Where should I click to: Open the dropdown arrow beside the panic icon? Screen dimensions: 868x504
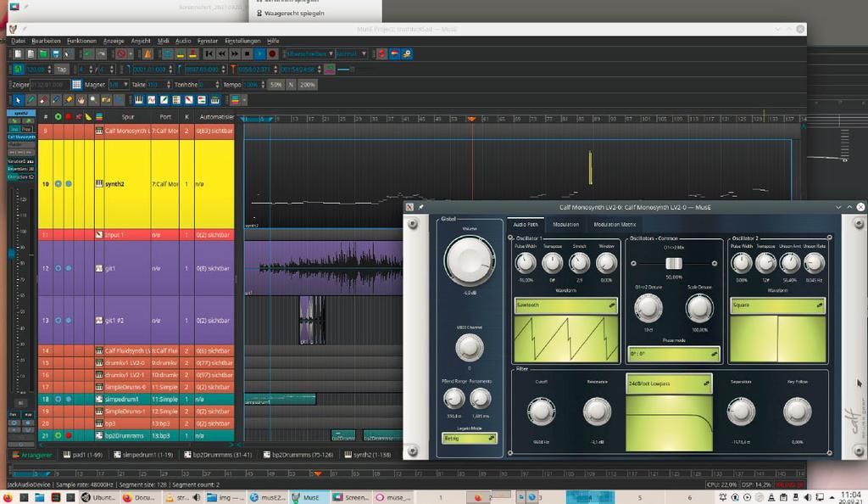[x=131, y=53]
